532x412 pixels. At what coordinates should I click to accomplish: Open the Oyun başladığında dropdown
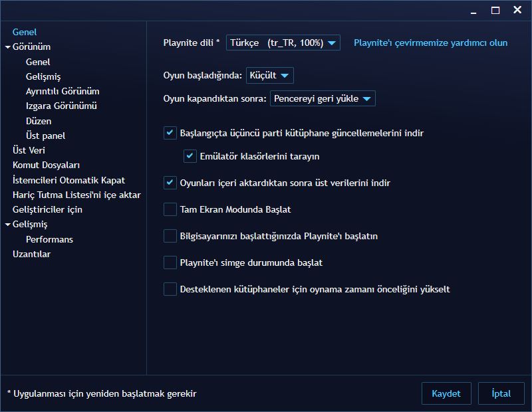click(x=270, y=75)
